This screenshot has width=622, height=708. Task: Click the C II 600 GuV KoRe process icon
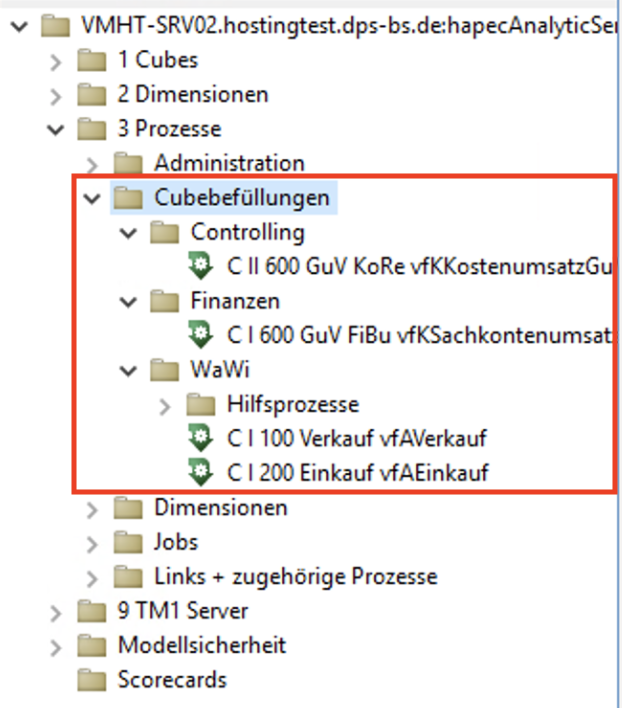click(201, 267)
